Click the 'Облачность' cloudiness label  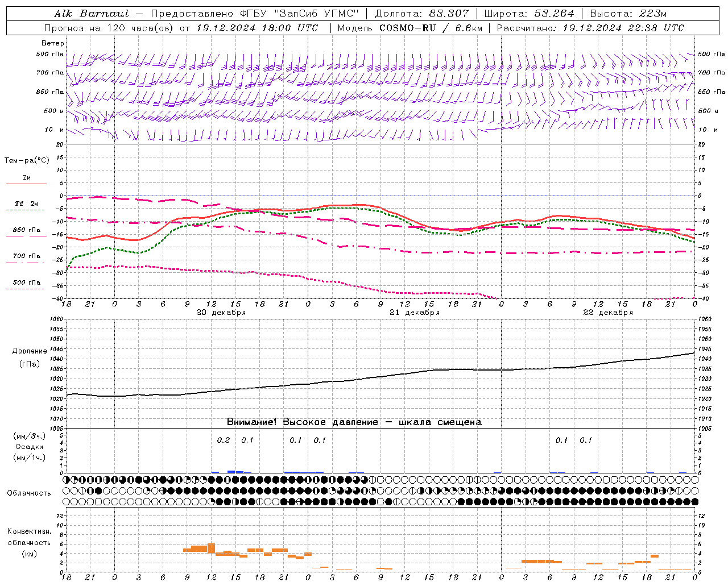click(29, 493)
